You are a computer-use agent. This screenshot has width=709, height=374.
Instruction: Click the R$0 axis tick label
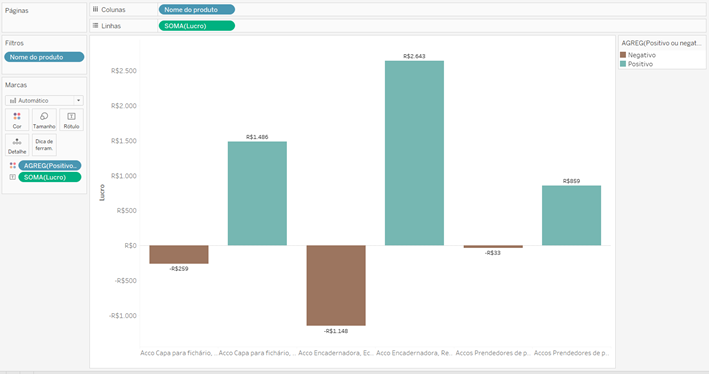[x=130, y=246]
